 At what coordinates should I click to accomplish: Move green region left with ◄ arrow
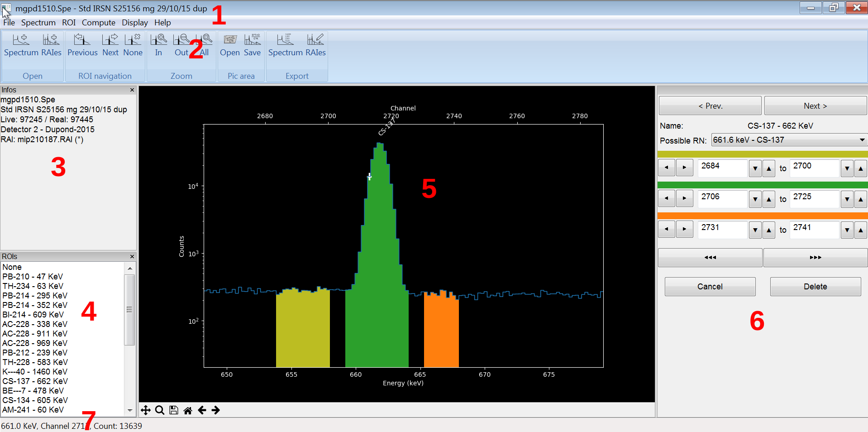pyautogui.click(x=667, y=198)
